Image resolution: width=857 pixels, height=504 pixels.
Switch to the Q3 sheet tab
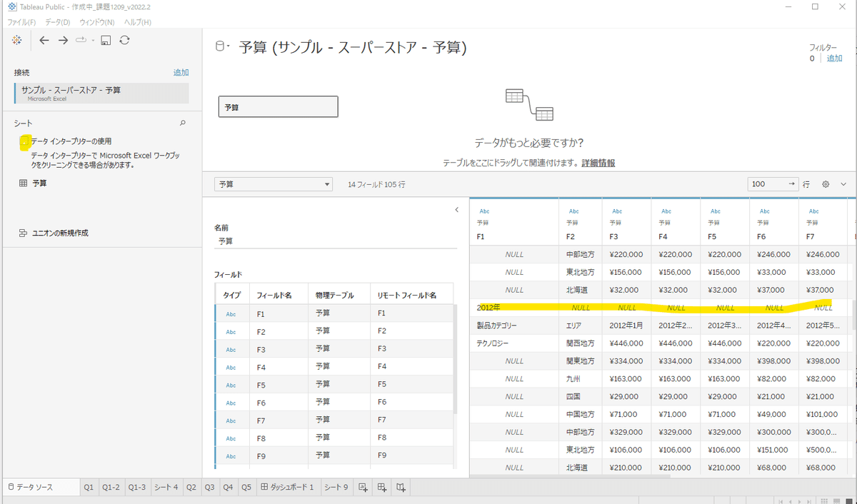[209, 488]
